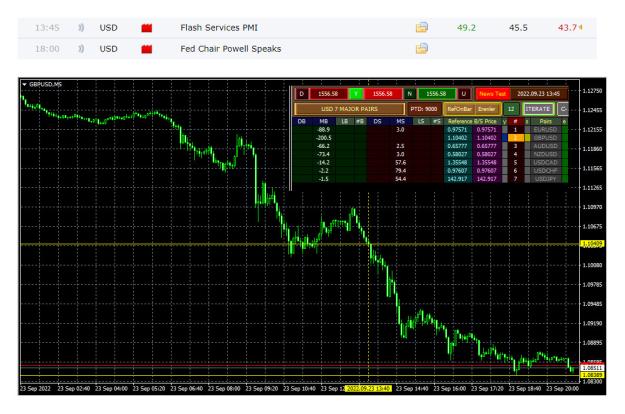
Task: Click the Pairs column header
Action: 545,121
